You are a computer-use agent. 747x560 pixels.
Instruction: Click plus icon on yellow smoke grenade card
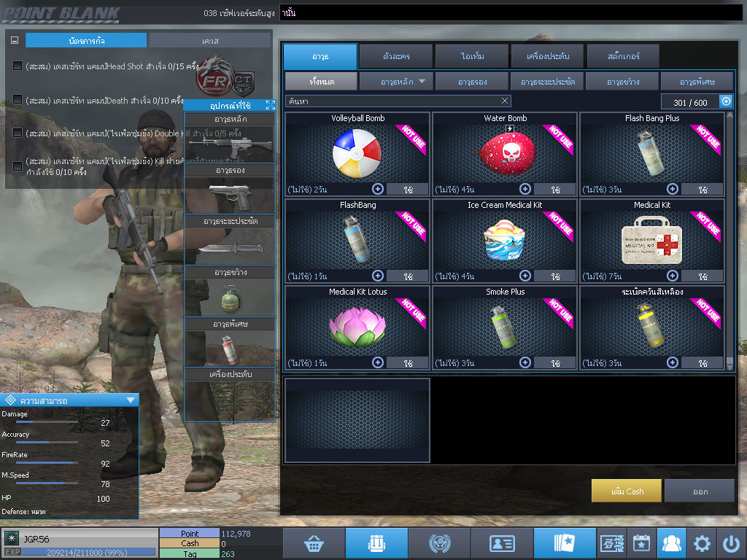click(x=672, y=362)
